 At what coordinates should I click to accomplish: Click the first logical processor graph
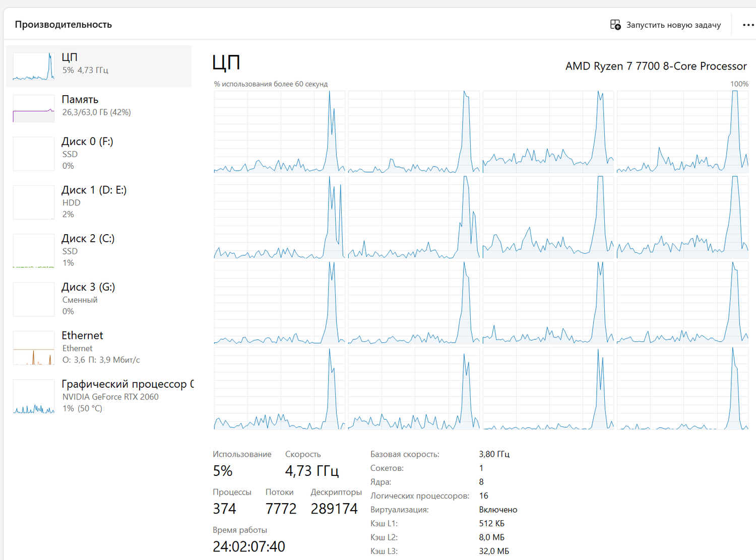[x=280, y=132]
